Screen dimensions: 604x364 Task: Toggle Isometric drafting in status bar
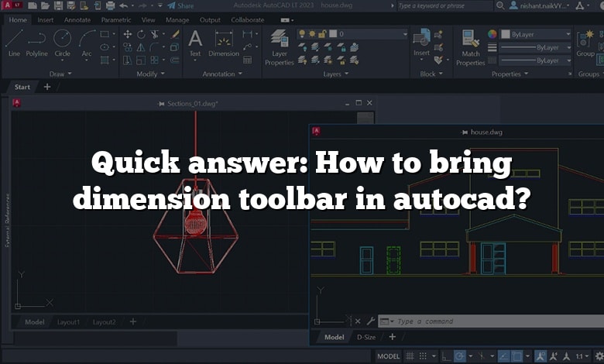[x=481, y=356]
